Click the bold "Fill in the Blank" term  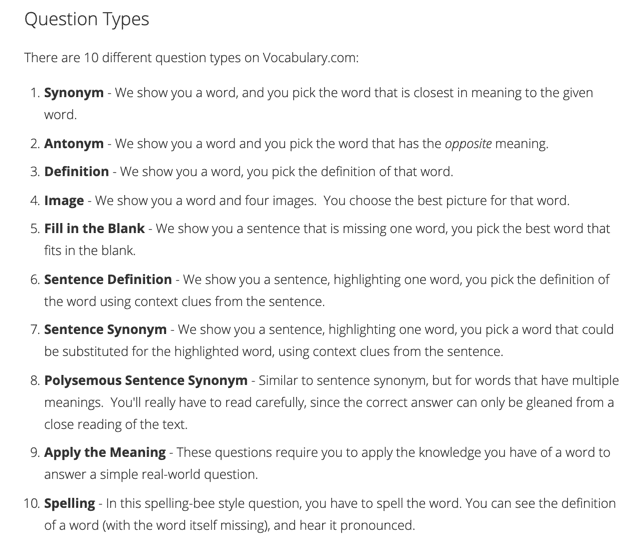94,228
